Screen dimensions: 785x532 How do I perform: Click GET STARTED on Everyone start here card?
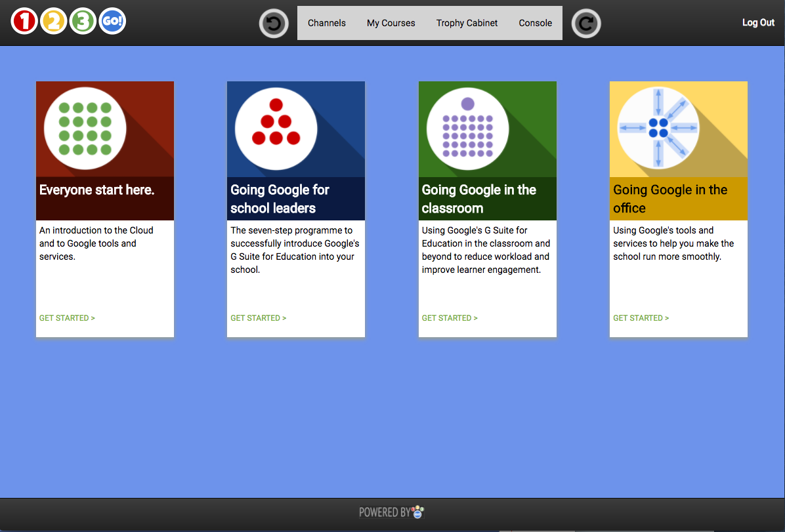pos(67,317)
